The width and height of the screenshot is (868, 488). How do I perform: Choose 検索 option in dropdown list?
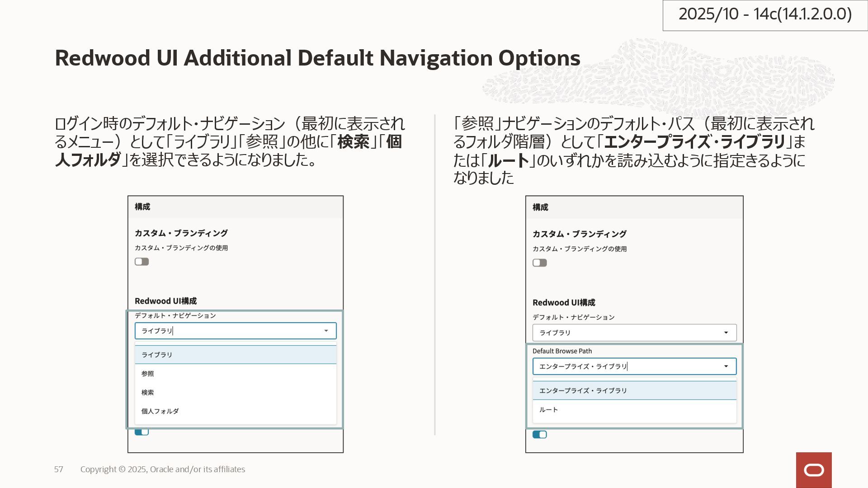pos(148,393)
